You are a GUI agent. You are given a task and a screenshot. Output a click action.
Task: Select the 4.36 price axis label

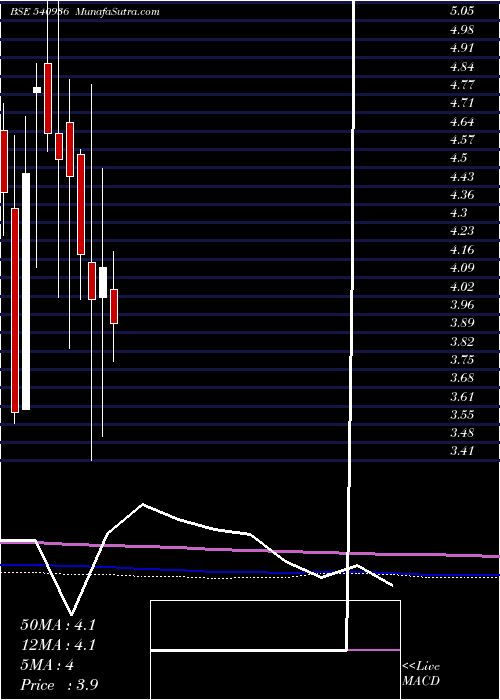(462, 195)
